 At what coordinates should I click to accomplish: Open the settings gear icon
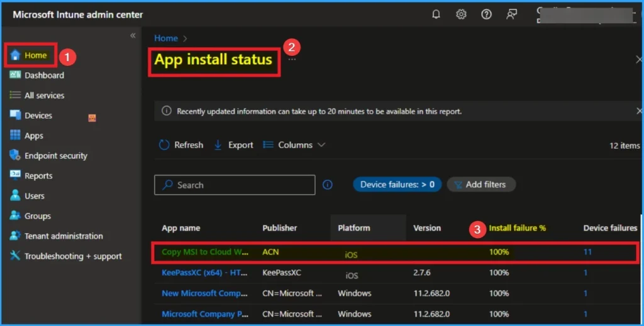[x=461, y=14]
